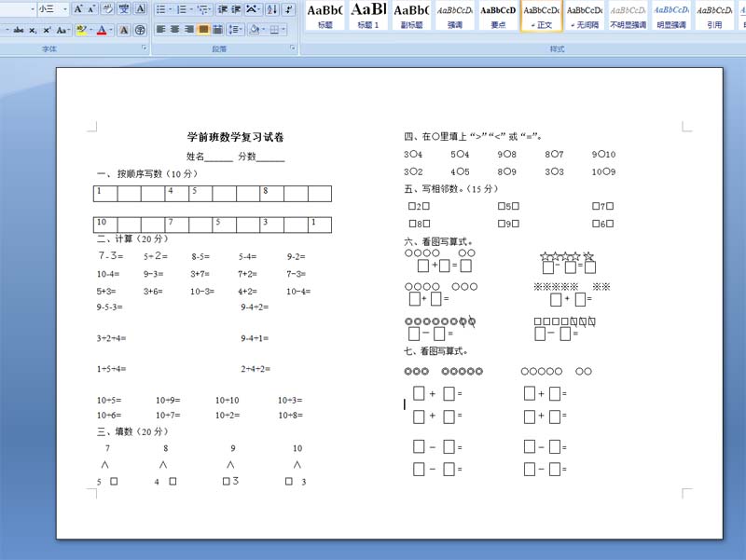The image size is (746, 560).
Task: Open the font name dropdown arrow
Action: click(x=33, y=9)
